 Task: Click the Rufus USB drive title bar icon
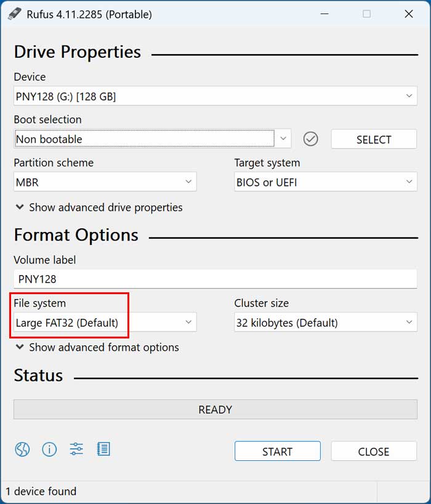[x=15, y=14]
